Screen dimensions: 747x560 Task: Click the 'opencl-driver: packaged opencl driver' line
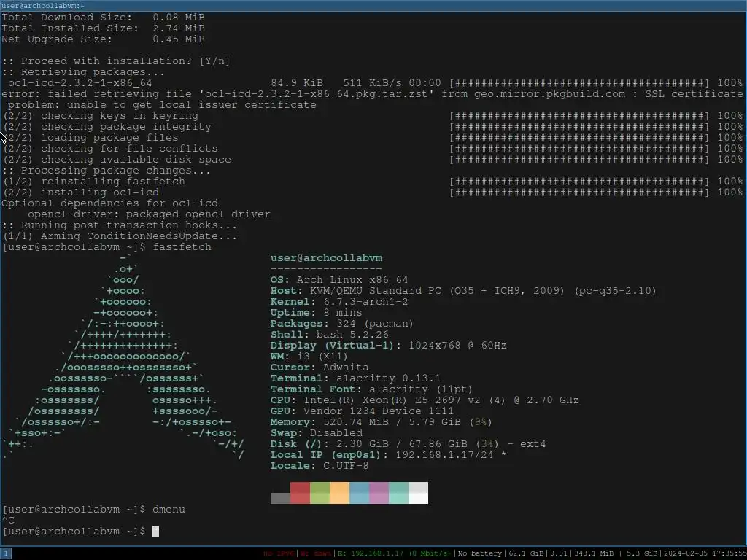point(149,214)
